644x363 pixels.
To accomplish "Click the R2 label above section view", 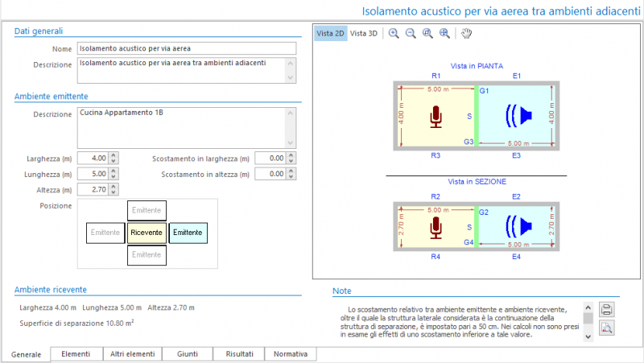I will pyautogui.click(x=436, y=196).
